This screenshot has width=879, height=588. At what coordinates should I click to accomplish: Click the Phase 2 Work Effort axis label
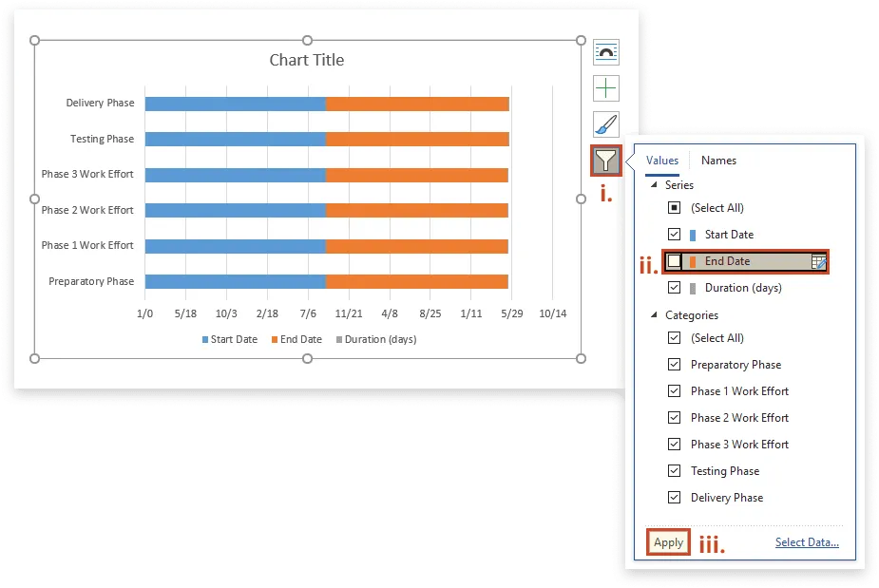click(x=87, y=210)
